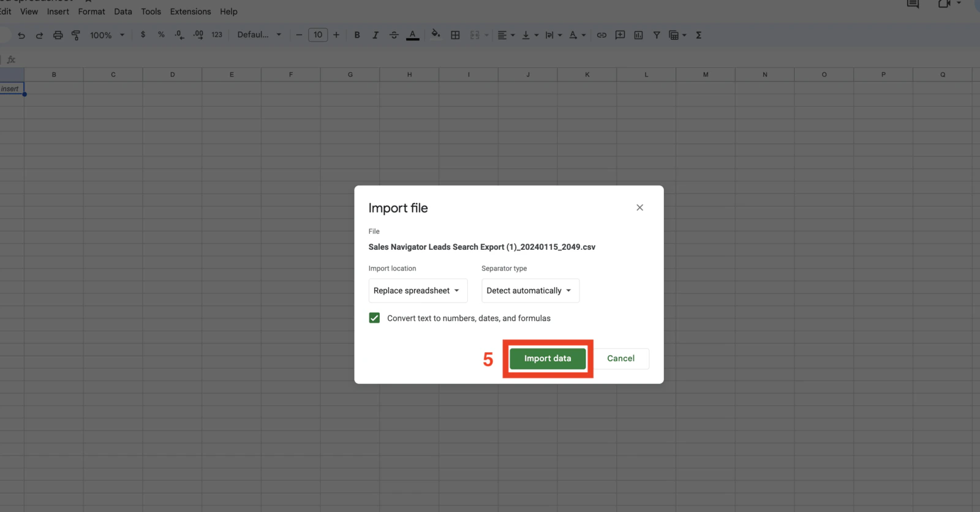Open the horizontal align dropdown
Image resolution: width=980 pixels, height=512 pixels.
(506, 35)
